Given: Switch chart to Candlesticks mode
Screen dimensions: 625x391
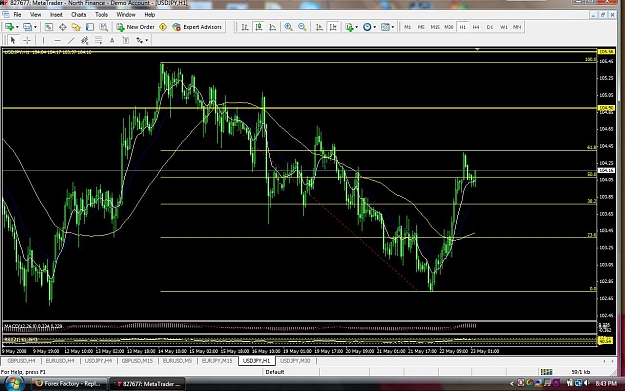Looking at the screenshot, I should [x=259, y=27].
